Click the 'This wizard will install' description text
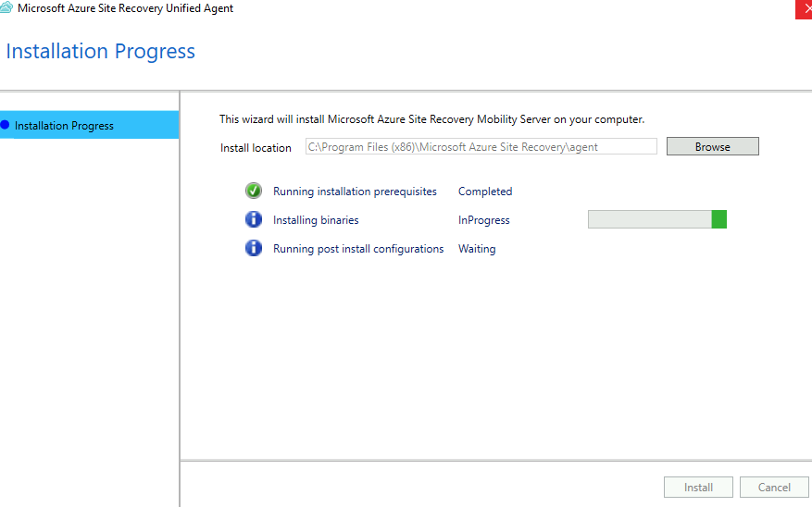 point(431,119)
